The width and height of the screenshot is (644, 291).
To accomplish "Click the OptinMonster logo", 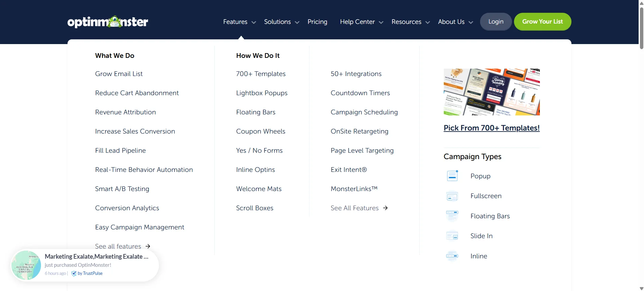I will pyautogui.click(x=108, y=22).
